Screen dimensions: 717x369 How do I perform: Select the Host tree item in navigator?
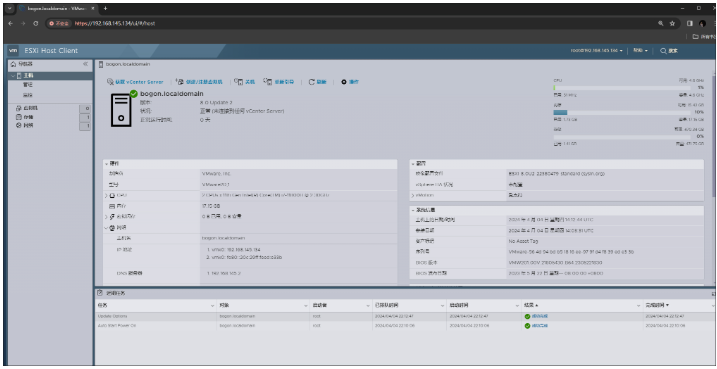coord(50,75)
